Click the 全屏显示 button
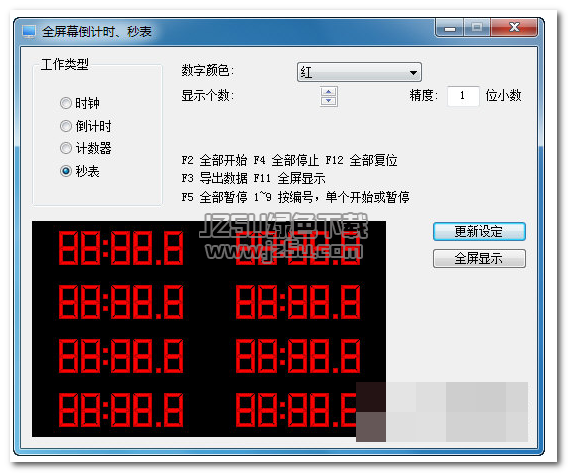 479,258
